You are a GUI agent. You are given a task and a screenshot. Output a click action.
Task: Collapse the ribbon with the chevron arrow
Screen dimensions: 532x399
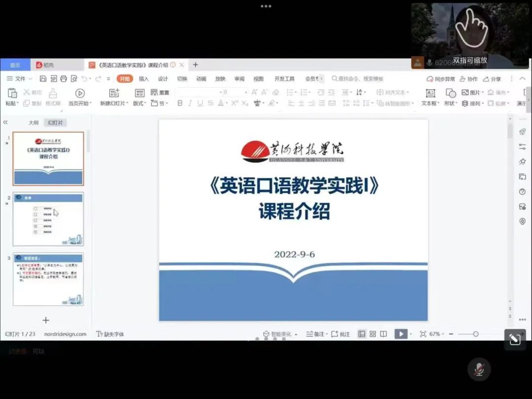point(523,79)
